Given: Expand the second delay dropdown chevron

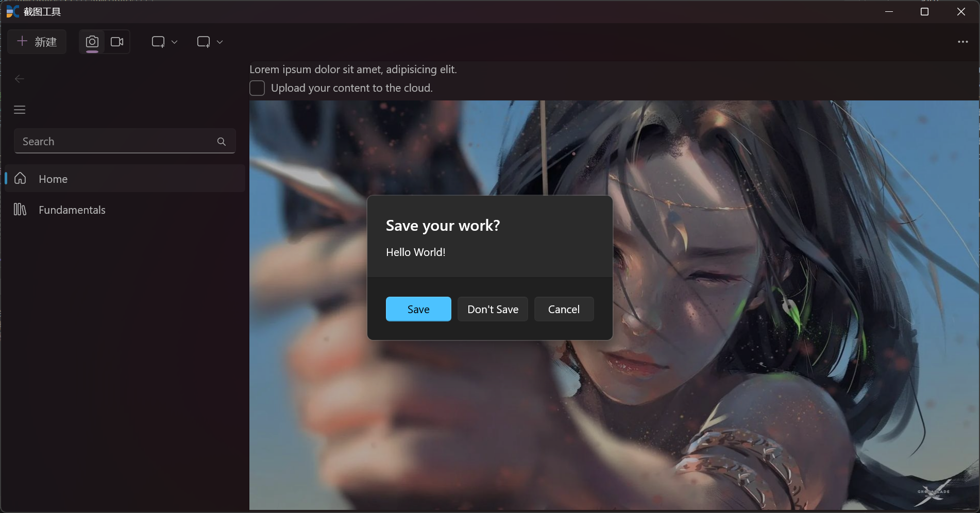Looking at the screenshot, I should [x=219, y=42].
